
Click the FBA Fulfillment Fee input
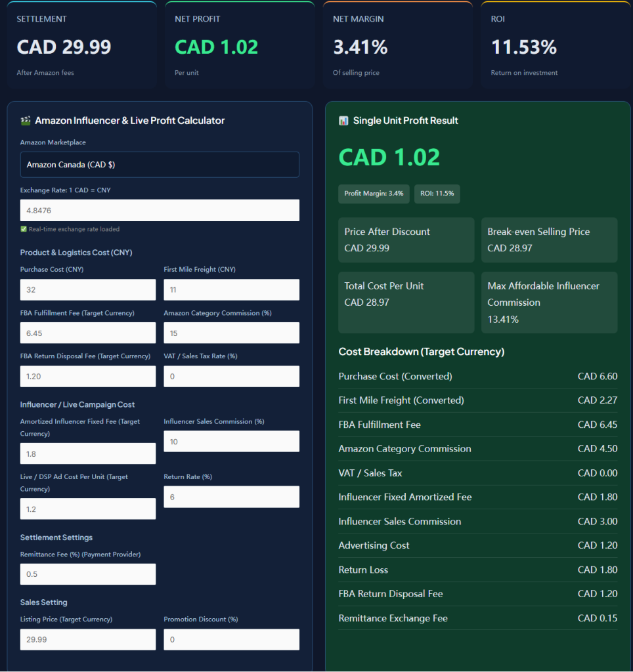(88, 333)
